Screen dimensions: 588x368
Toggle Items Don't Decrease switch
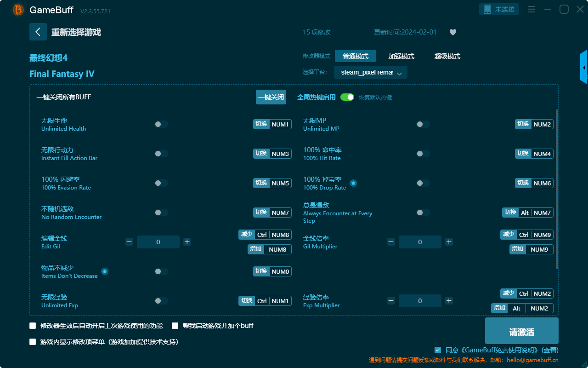tap(161, 271)
